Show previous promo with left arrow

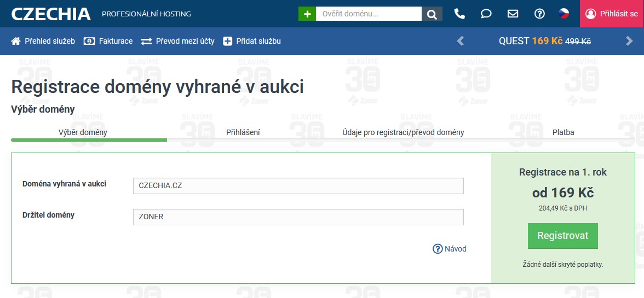461,41
